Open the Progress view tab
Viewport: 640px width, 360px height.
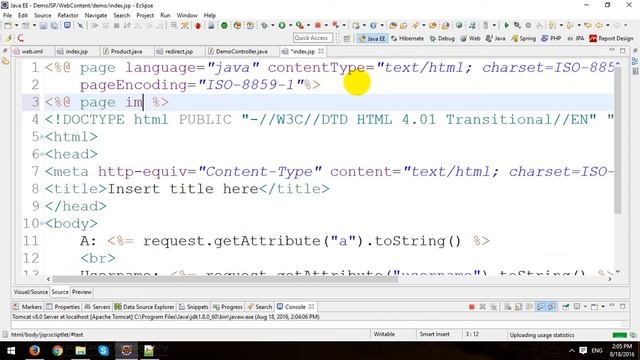(x=228, y=307)
